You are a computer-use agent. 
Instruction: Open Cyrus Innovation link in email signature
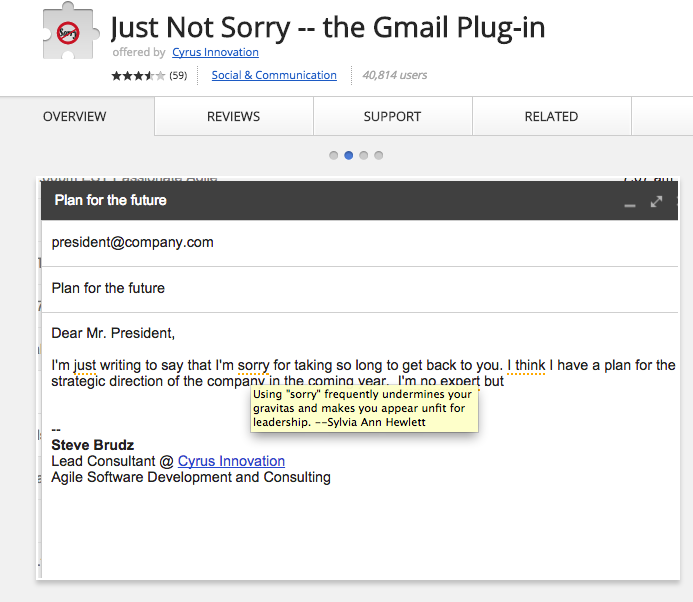(231, 461)
